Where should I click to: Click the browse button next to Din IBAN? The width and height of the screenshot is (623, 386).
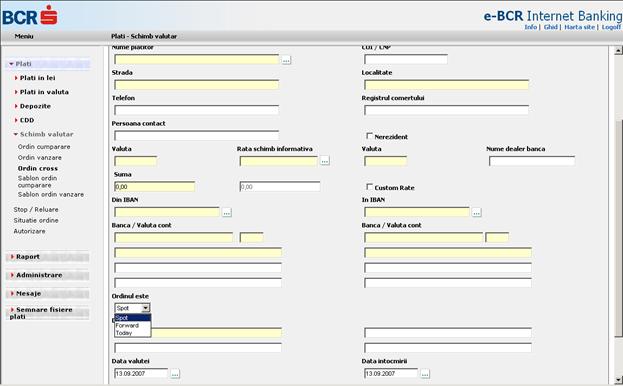tap(226, 212)
